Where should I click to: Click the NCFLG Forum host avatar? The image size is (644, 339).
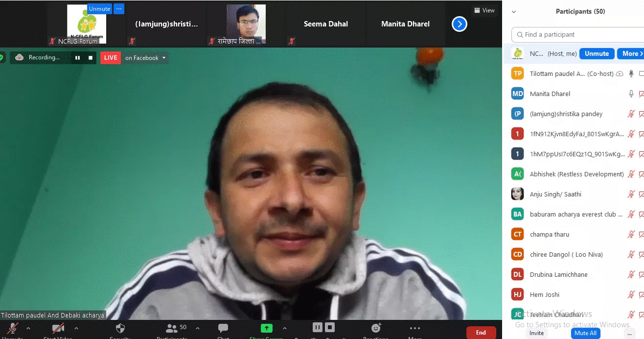point(517,53)
